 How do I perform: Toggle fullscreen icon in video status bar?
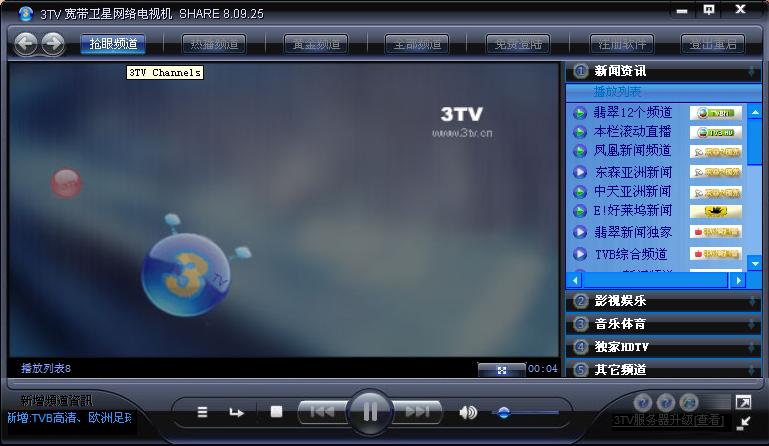502,369
